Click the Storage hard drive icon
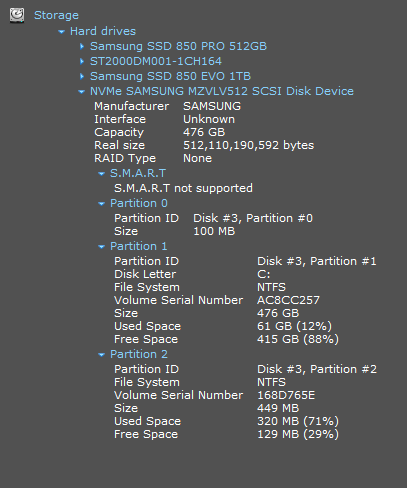The height and width of the screenshot is (488, 407). [17, 15]
